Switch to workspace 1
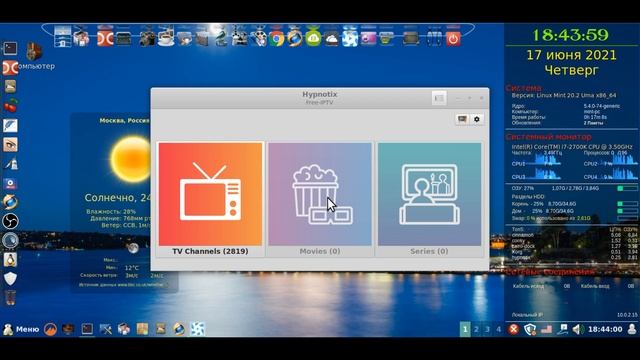 click(465, 329)
